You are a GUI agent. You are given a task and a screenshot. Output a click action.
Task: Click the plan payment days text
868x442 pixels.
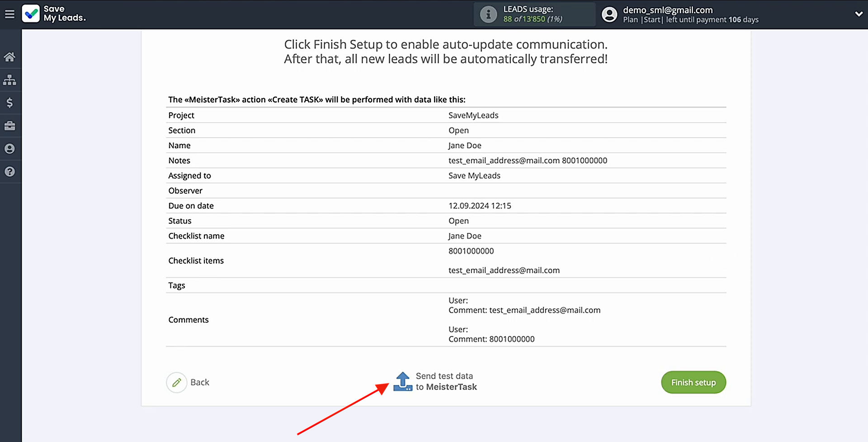point(691,20)
